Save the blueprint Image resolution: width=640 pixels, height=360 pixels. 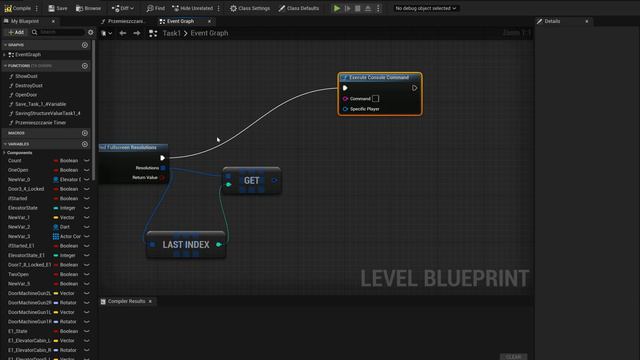click(x=58, y=8)
